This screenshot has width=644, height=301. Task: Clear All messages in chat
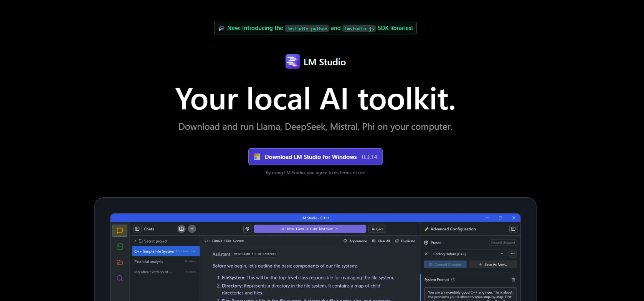tap(381, 241)
